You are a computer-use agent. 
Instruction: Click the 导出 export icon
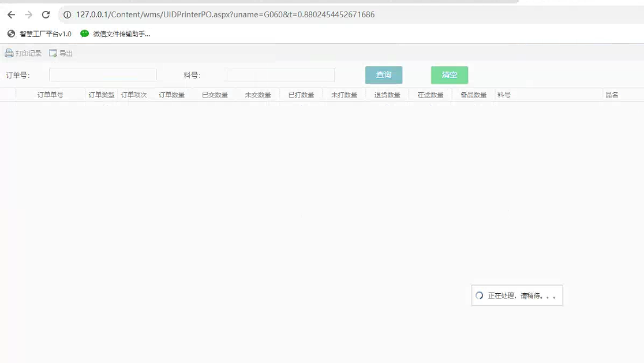pyautogui.click(x=53, y=53)
